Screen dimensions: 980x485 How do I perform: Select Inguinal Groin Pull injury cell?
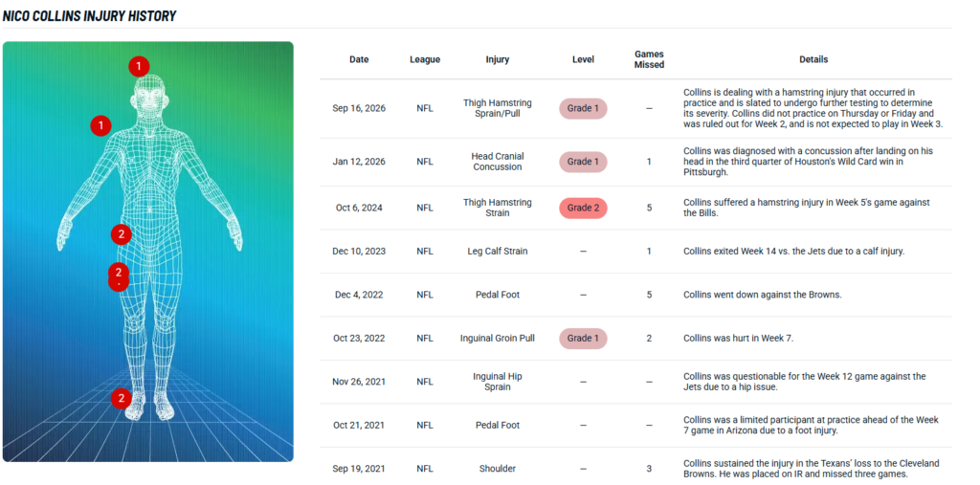point(498,338)
